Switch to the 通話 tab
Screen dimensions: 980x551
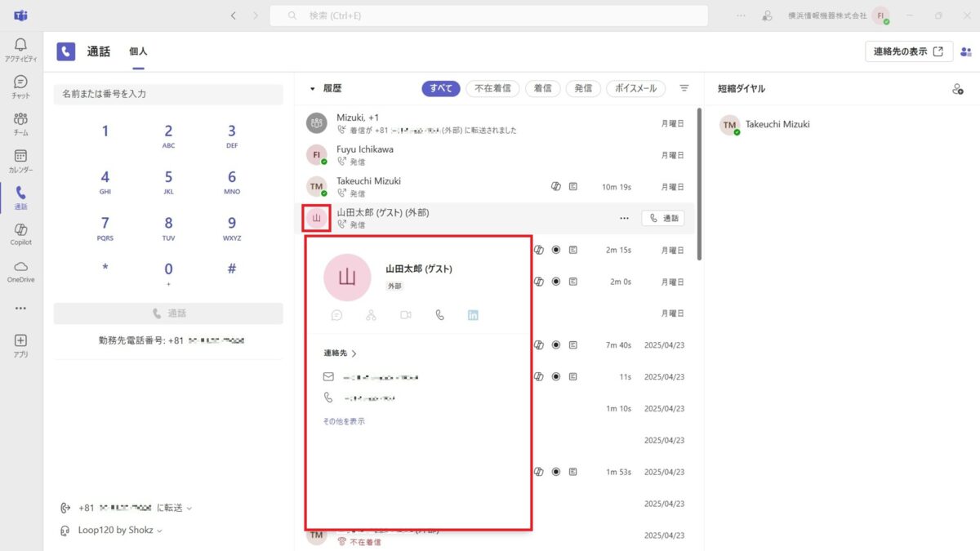point(99,51)
